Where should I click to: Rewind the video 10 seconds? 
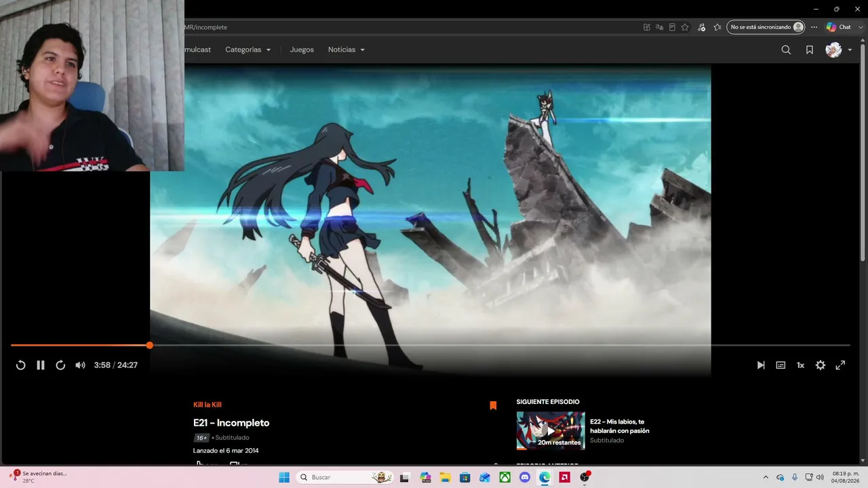tap(20, 365)
